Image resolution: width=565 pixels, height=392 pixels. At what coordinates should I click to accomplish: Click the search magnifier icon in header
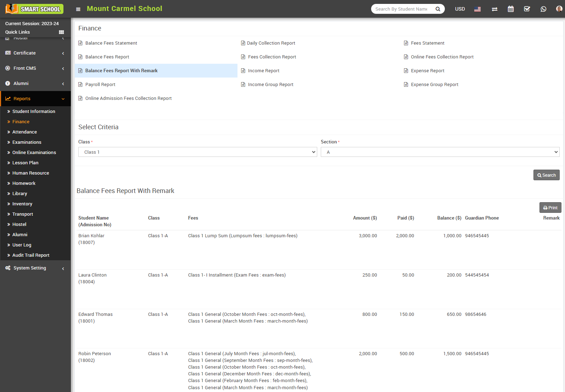click(x=438, y=9)
